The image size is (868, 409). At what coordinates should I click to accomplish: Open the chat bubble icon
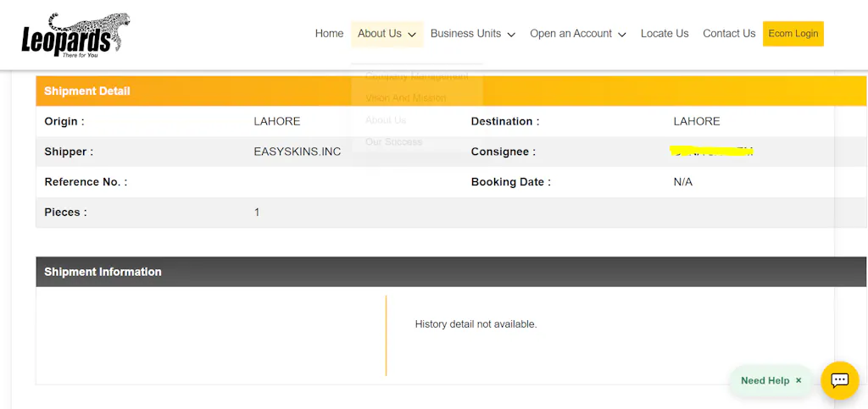[839, 380]
